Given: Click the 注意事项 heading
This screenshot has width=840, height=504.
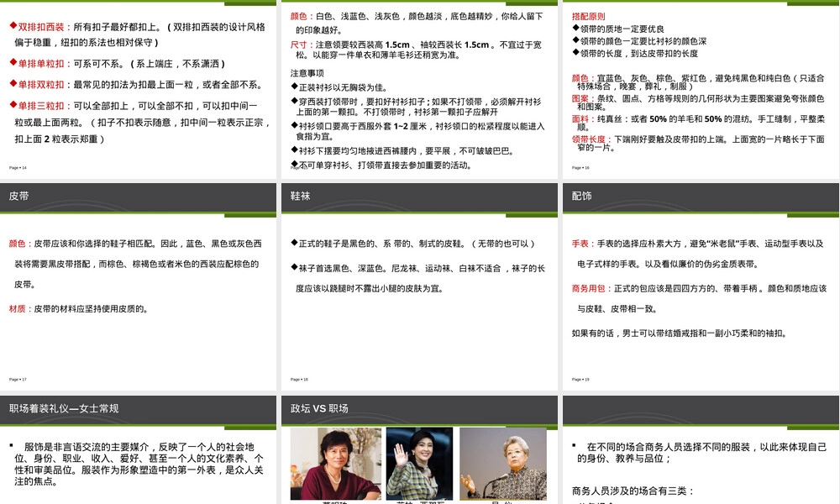Looking at the screenshot, I should [x=307, y=73].
